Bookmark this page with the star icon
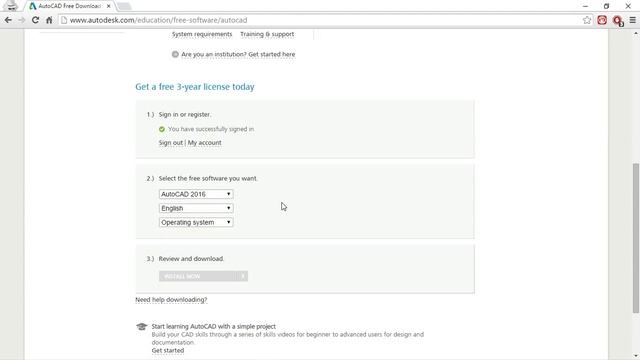 tap(587, 20)
